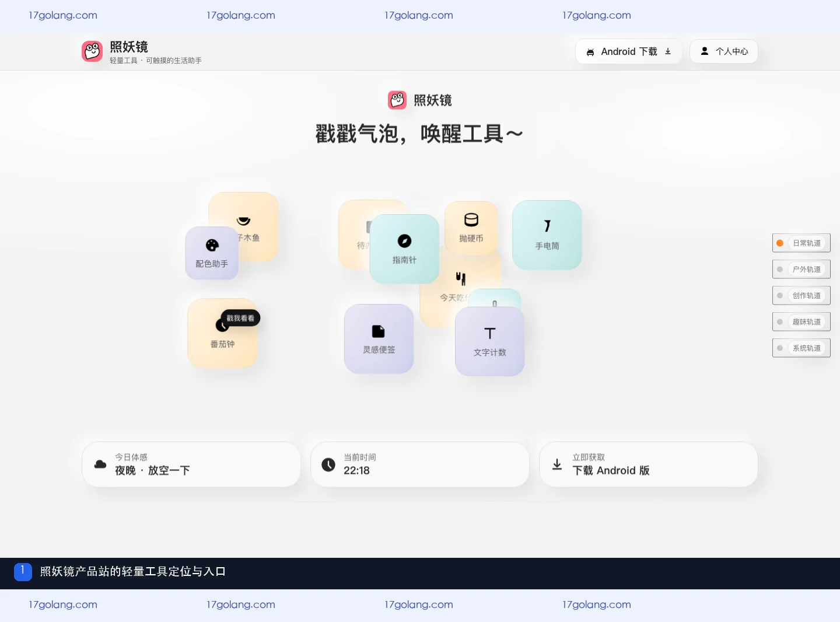Screen dimensions: 840x622
Task: Click the cloud icon in 今日体感 card
Action: pyautogui.click(x=100, y=464)
